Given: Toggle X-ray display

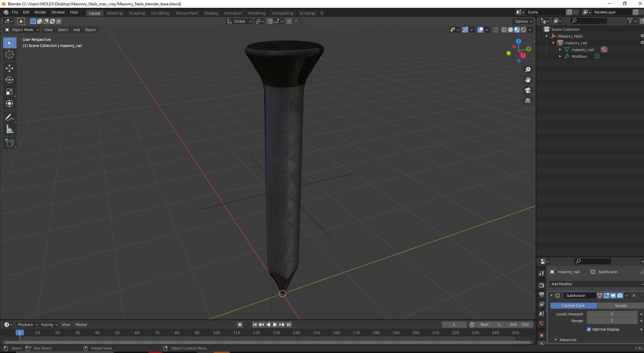Looking at the screenshot, I should 495,30.
